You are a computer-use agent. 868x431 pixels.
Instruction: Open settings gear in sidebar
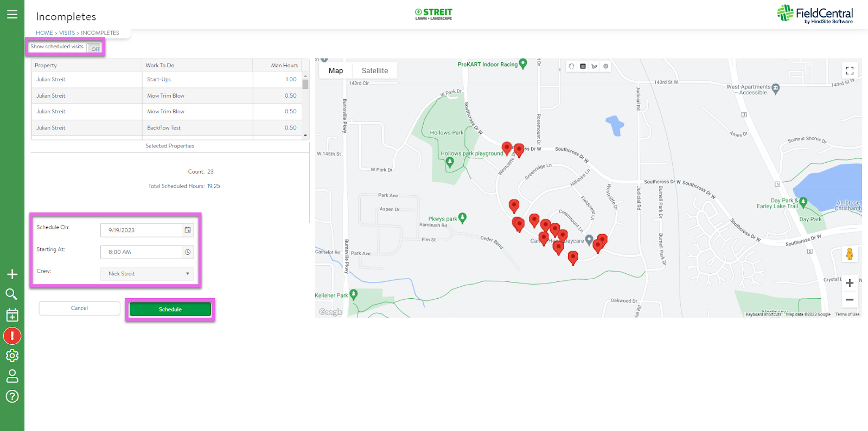coord(12,356)
